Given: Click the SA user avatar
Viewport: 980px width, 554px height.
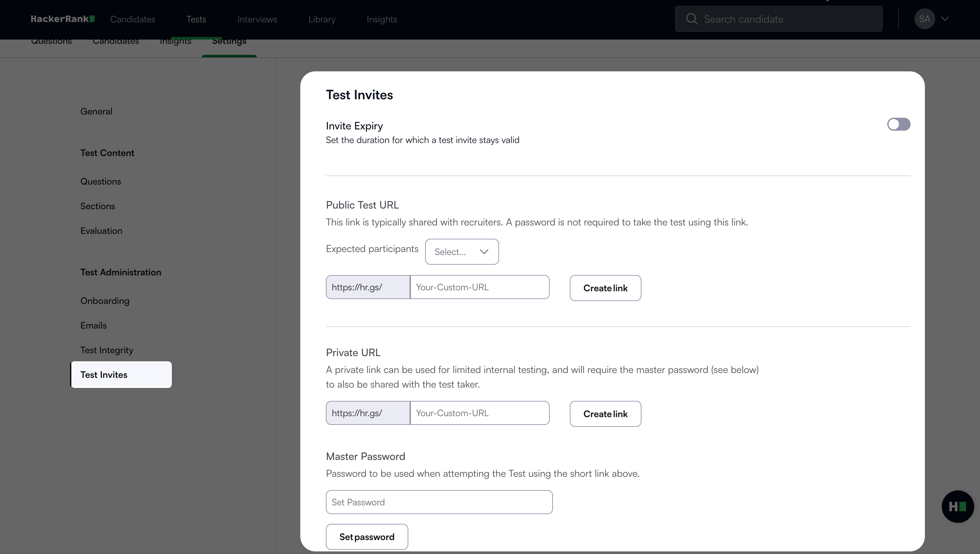Looking at the screenshot, I should [924, 19].
